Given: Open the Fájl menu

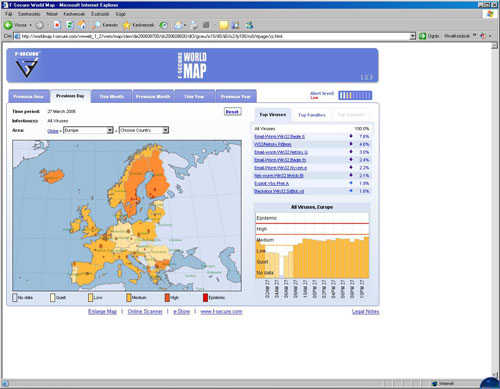Looking at the screenshot, I should 9,14.
